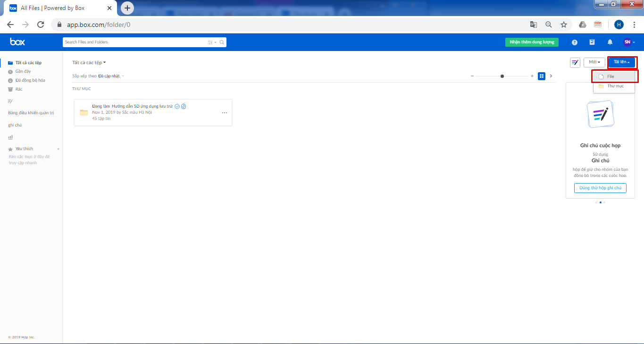Go back in browser
This screenshot has height=344, width=644.
pos(10,25)
